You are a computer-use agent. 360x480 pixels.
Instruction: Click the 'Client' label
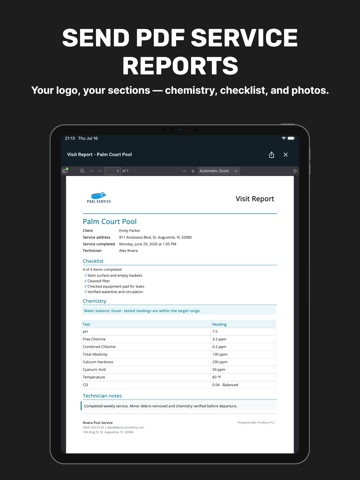88,231
